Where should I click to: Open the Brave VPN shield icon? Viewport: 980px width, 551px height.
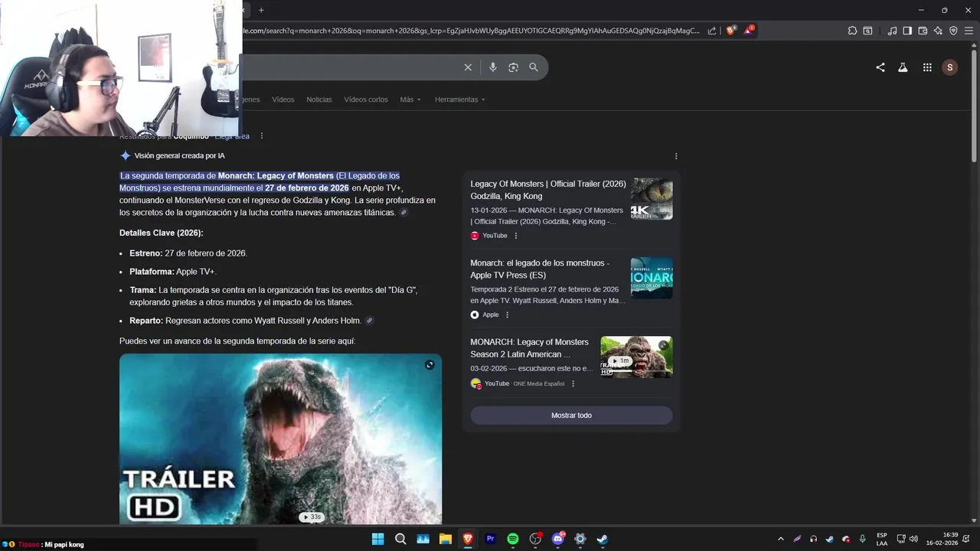953,31
